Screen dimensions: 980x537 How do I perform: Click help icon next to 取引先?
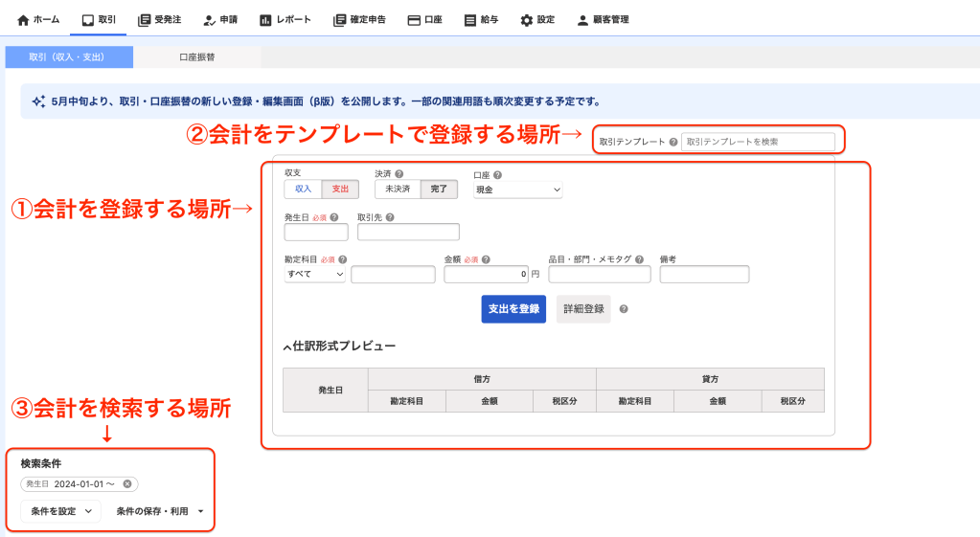click(390, 217)
